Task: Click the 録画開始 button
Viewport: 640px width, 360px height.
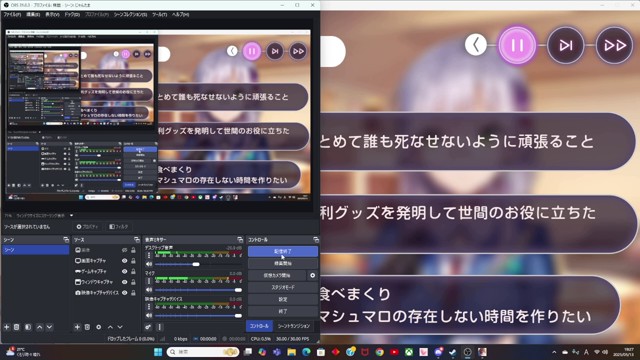Action: 282,264
